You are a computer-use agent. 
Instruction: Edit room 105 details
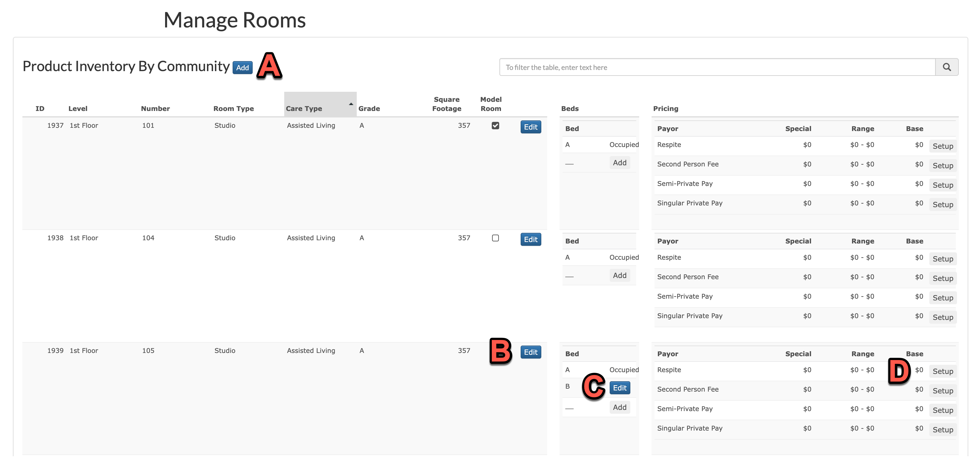[x=530, y=352]
